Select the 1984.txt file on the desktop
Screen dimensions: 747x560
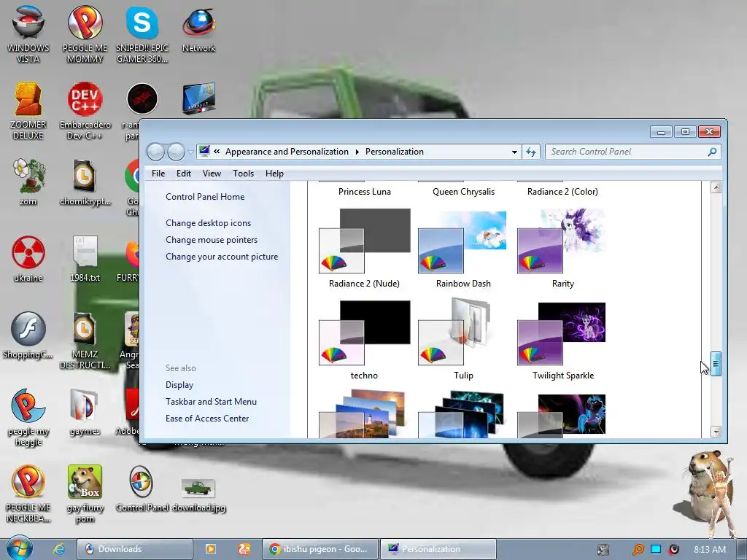(85, 258)
